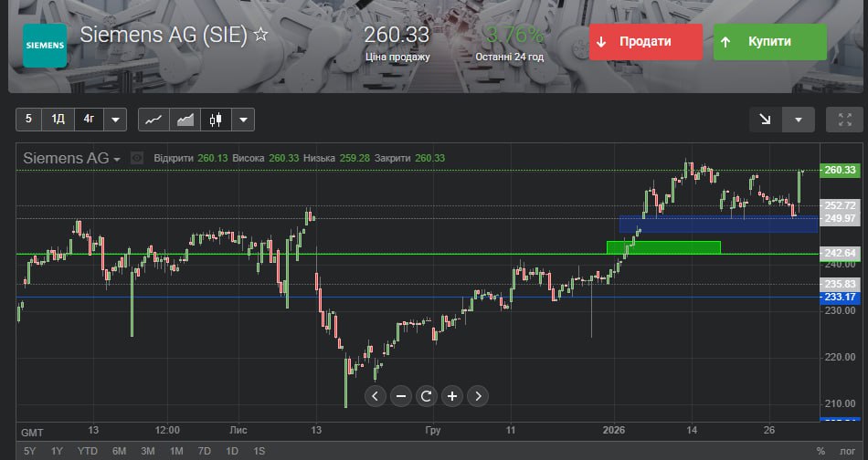
Task: Click the 249.97 price axis label
Action: (x=840, y=218)
